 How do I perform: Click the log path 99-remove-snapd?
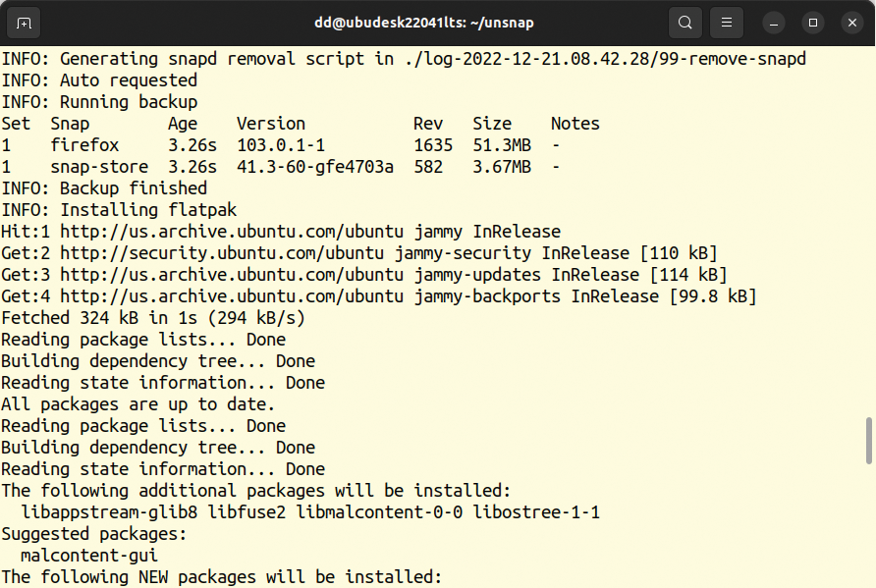click(606, 59)
